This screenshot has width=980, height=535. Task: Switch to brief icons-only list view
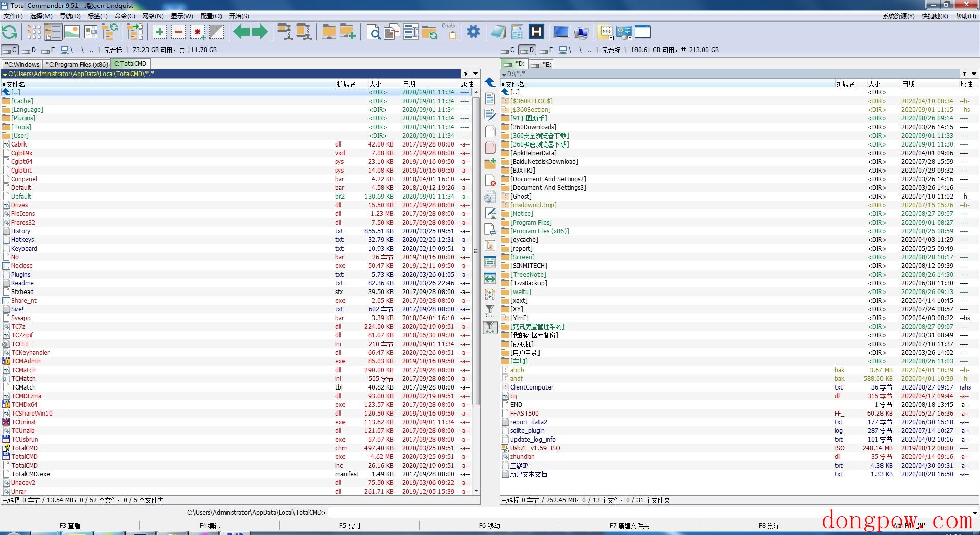34,32
